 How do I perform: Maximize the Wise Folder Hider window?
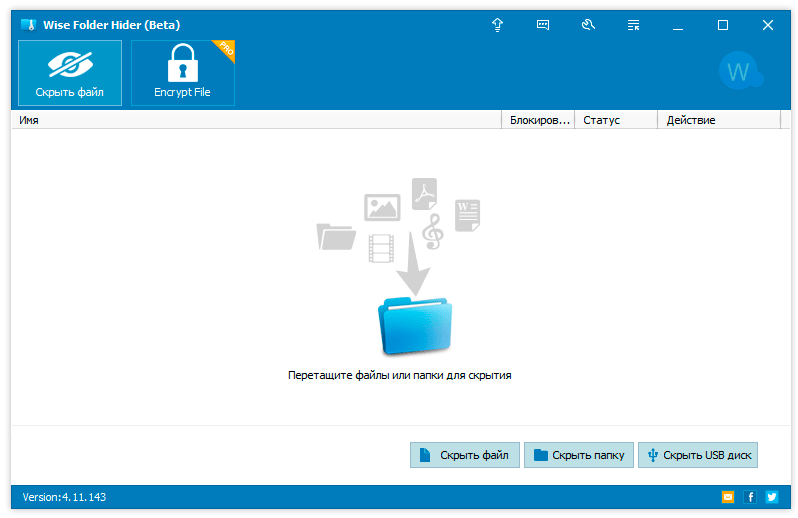coord(723,25)
